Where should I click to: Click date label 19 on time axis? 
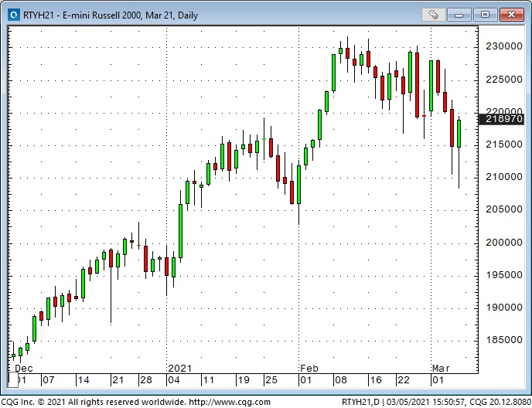[x=244, y=380]
